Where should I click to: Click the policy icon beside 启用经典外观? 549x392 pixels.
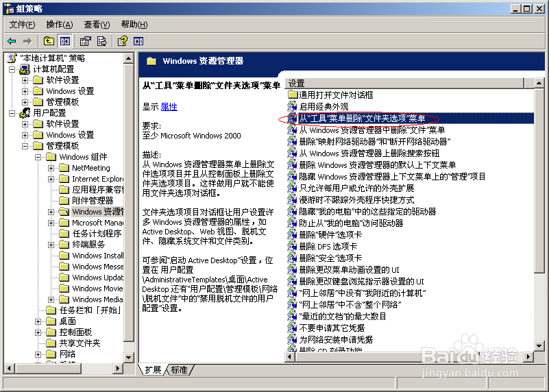pos(292,106)
